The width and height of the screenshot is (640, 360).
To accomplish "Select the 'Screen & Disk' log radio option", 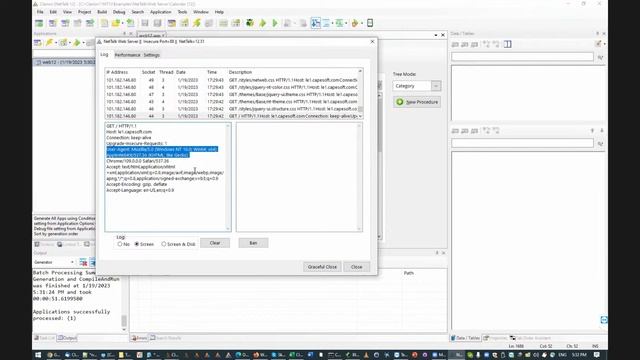I will 178,244.
